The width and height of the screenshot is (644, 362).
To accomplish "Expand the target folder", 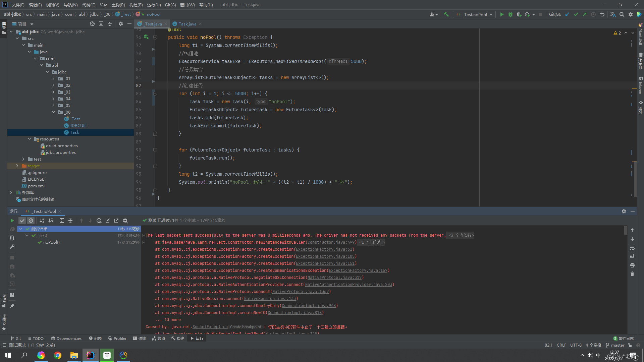I will coord(17,166).
